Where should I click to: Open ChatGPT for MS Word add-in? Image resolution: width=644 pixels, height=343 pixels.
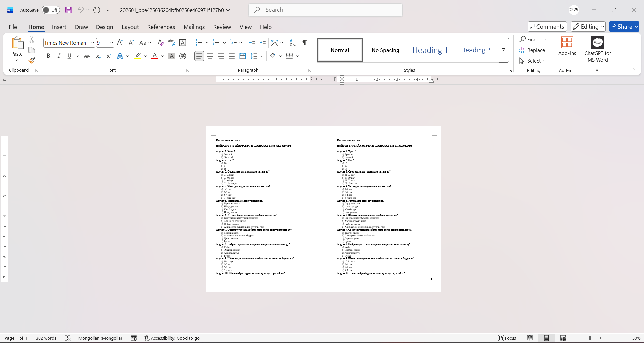[x=597, y=49]
